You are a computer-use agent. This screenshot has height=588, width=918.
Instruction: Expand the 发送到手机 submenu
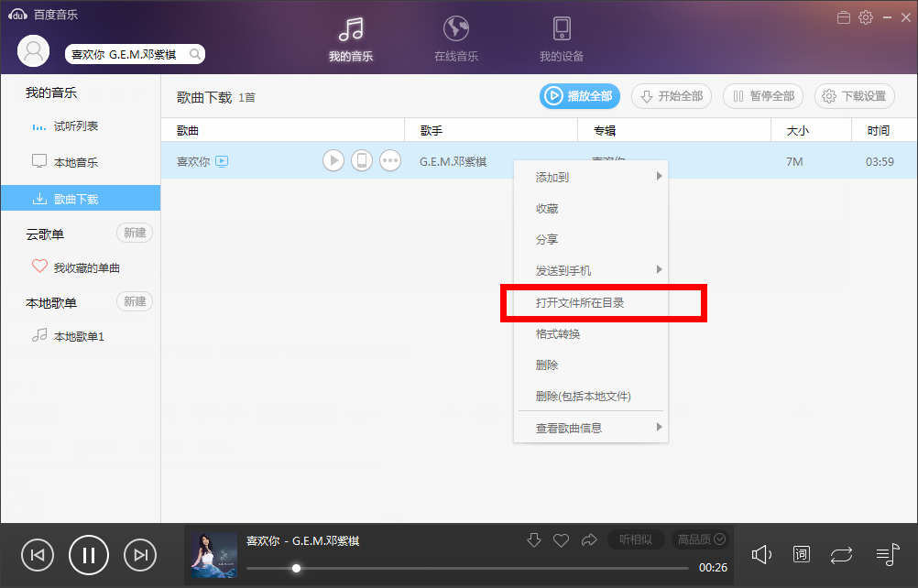tap(591, 270)
